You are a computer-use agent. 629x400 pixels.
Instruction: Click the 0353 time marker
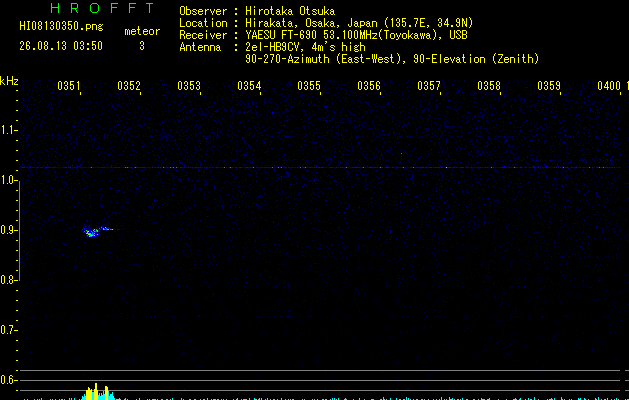(x=189, y=86)
